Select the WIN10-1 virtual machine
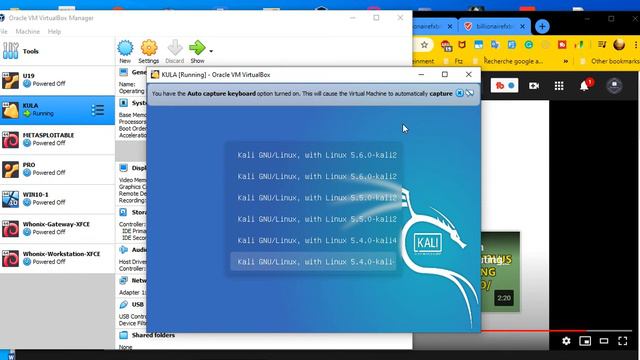The width and height of the screenshot is (640, 360). click(57, 199)
